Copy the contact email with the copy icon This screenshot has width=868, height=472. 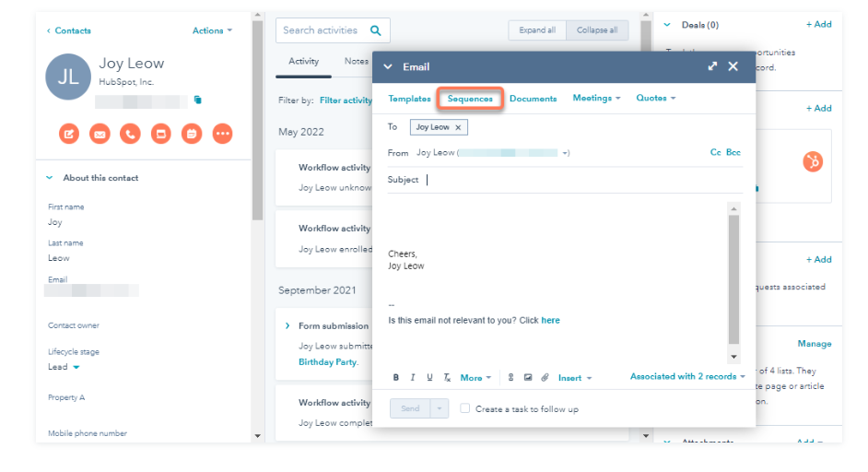click(x=197, y=100)
